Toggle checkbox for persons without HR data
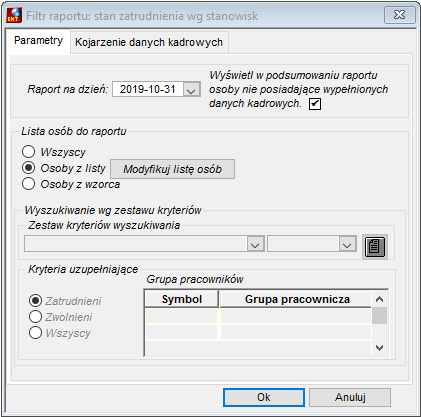The width and height of the screenshot is (421, 417). click(x=315, y=104)
